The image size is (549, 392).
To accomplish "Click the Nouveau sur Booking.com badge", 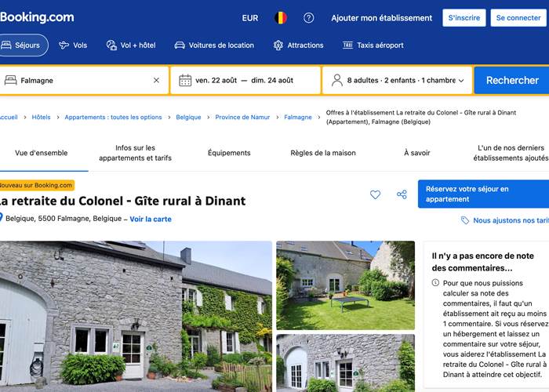I will click(x=37, y=185).
